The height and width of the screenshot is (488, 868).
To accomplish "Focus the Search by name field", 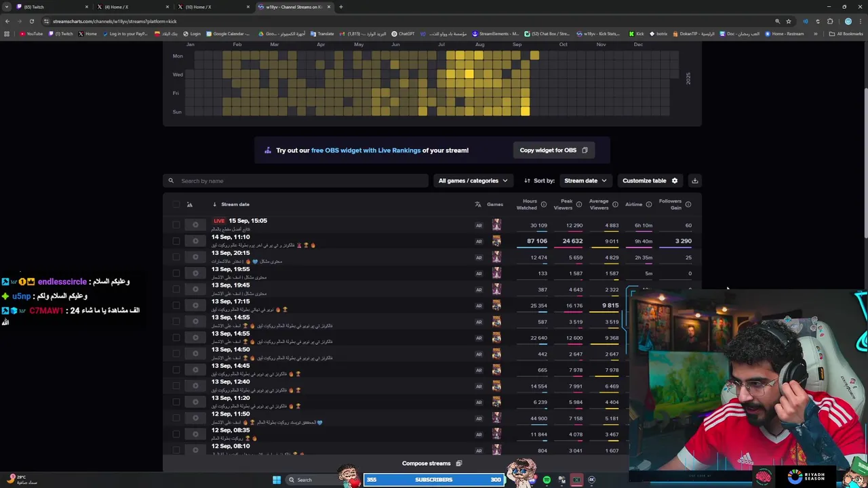I will 296,181.
